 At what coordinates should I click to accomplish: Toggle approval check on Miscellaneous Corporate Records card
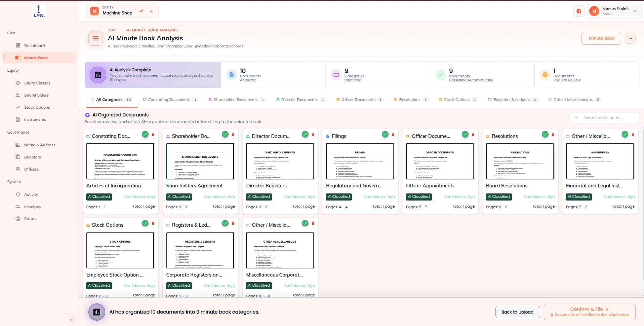[x=305, y=223]
